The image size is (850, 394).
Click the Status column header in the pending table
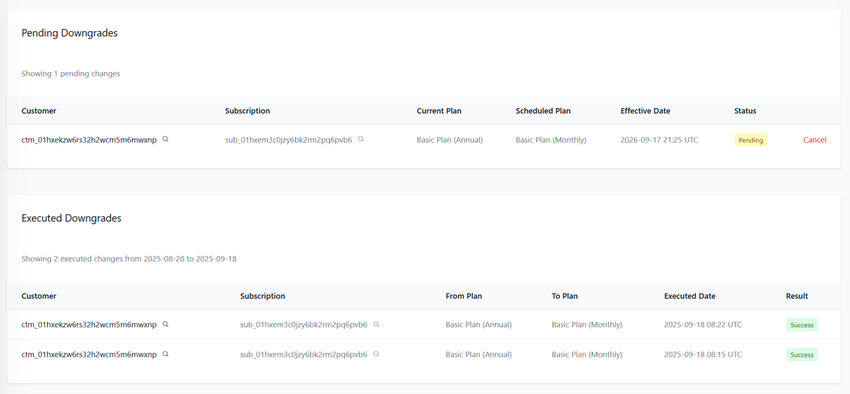[x=745, y=111]
